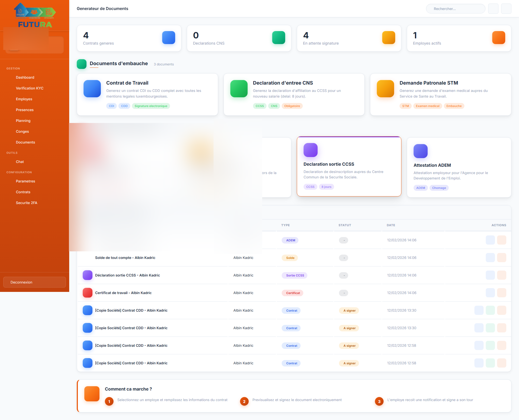Click the Rechercher search field
Viewport: 519px width, 420px height.
455,9
